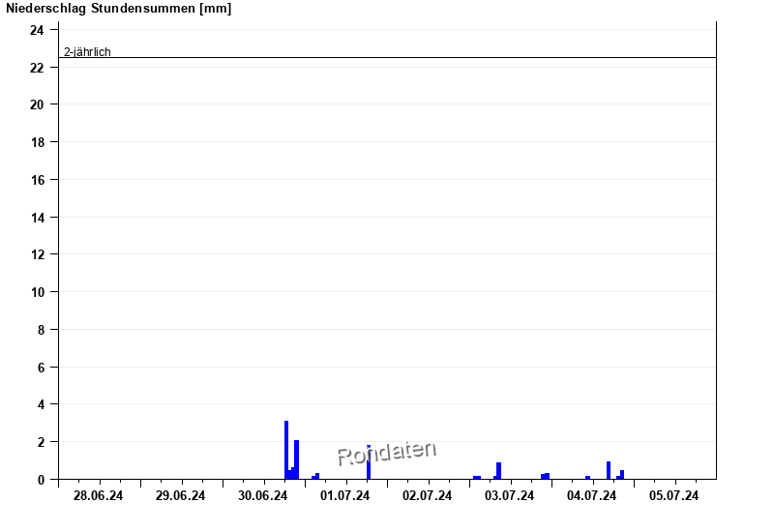Select the y-axis value 0
This screenshot has width=774, height=532.
[40, 480]
